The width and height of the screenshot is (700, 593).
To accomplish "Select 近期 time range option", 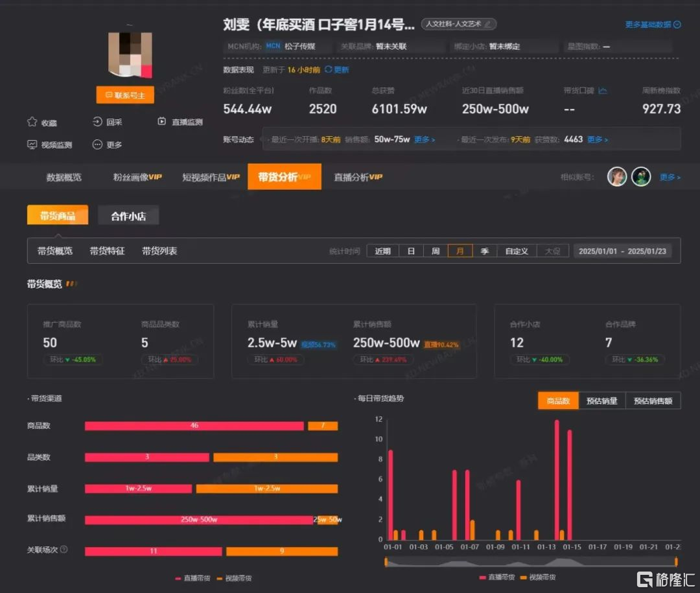I will (x=382, y=251).
